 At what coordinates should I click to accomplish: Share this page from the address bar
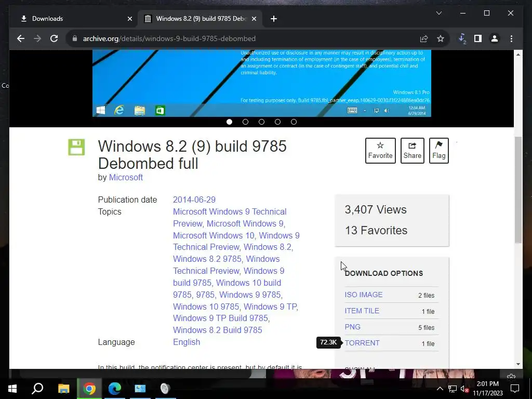coord(424,38)
